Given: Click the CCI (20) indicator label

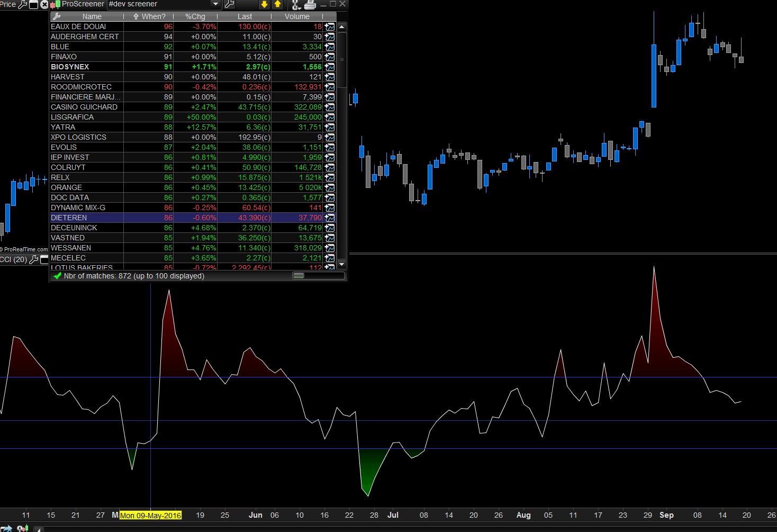Looking at the screenshot, I should pyautogui.click(x=14, y=259).
